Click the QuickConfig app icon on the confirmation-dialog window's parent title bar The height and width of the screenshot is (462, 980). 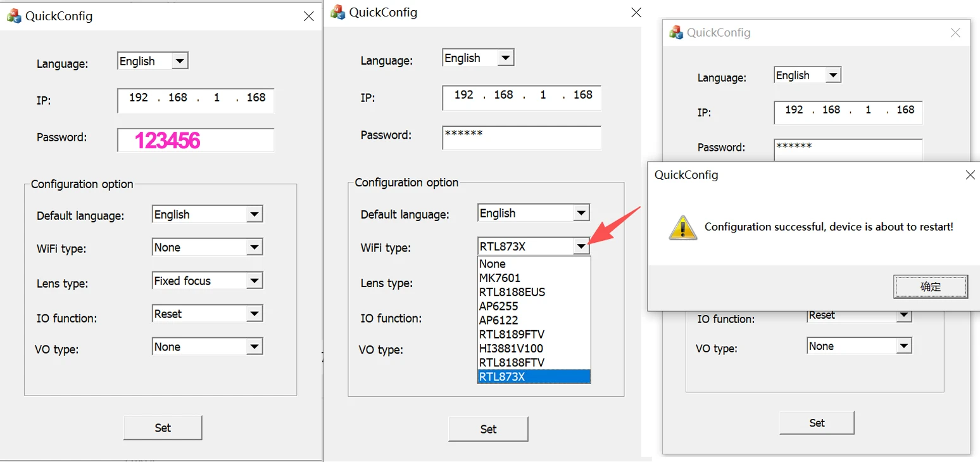pos(677,32)
